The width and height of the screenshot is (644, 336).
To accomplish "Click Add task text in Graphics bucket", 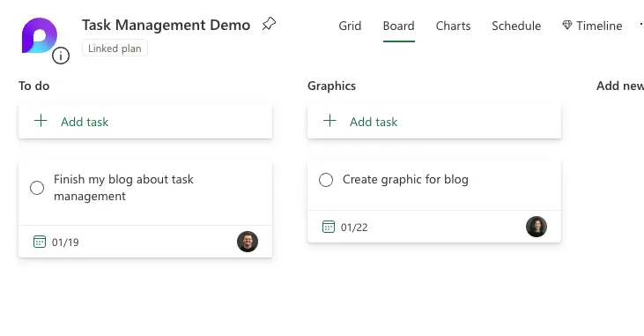I will 374,122.
